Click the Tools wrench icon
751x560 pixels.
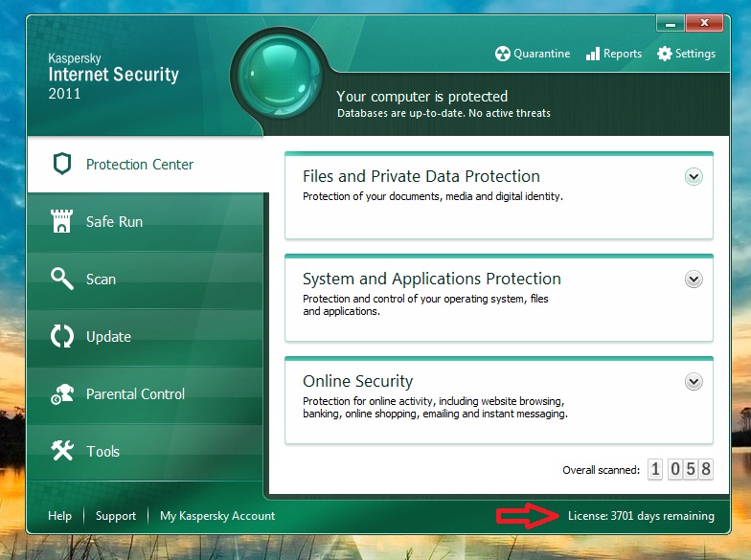62,451
